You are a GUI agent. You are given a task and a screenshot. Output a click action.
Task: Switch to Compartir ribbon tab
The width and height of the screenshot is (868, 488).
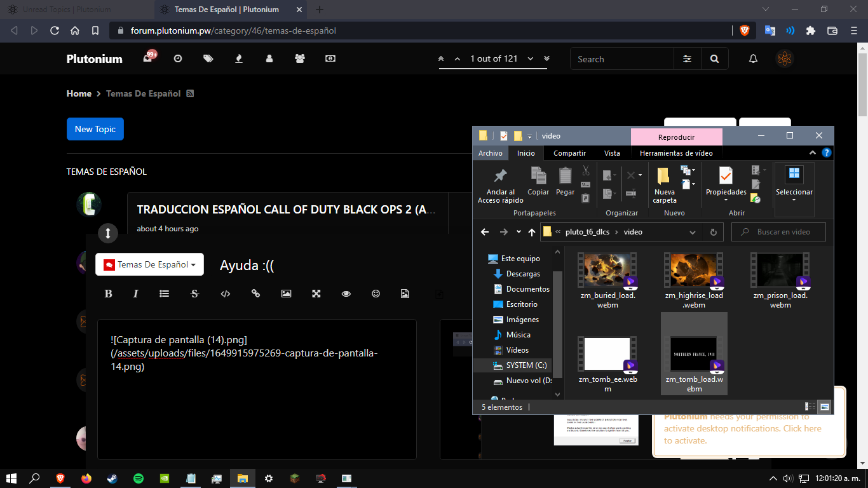569,153
